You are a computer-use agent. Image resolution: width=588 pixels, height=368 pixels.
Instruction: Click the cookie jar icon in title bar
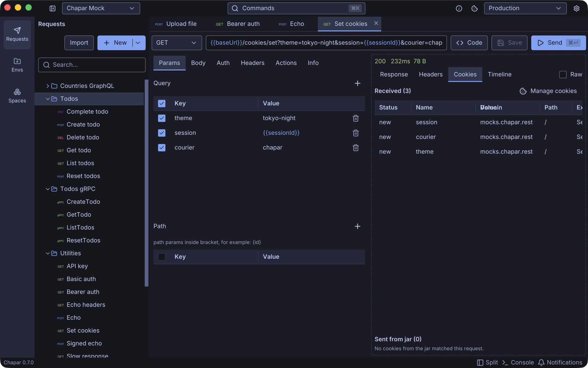coord(474,8)
